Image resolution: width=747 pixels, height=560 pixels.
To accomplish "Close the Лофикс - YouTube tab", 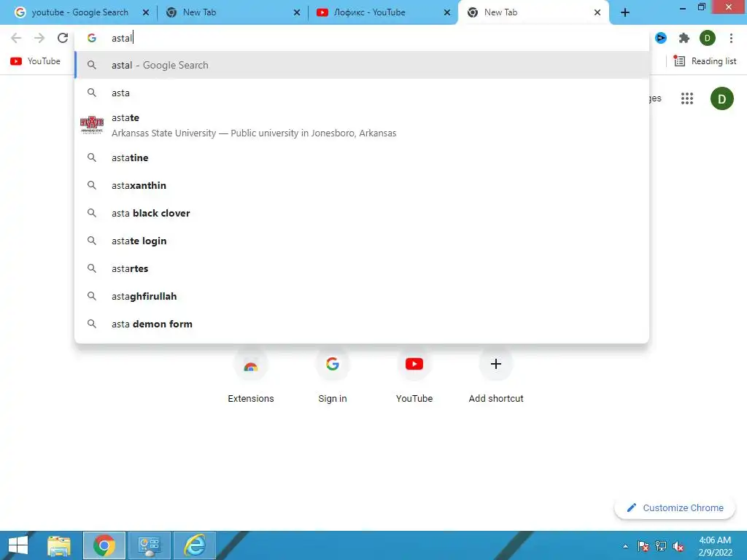I will pyautogui.click(x=447, y=12).
